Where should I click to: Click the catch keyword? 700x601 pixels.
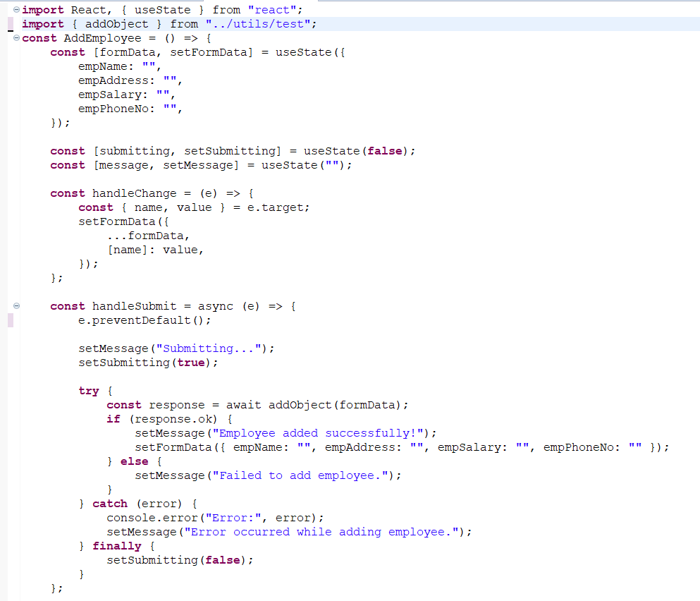[x=110, y=504]
